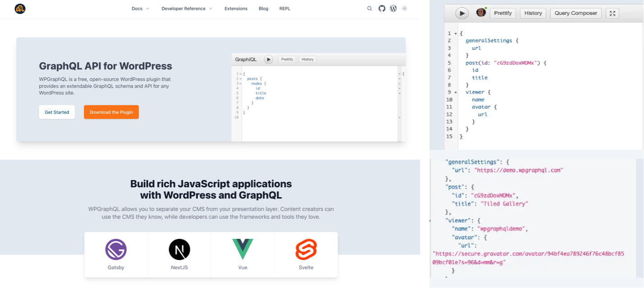Click 'date' field in the hero query
This screenshot has height=288, width=644.
tap(260, 98)
